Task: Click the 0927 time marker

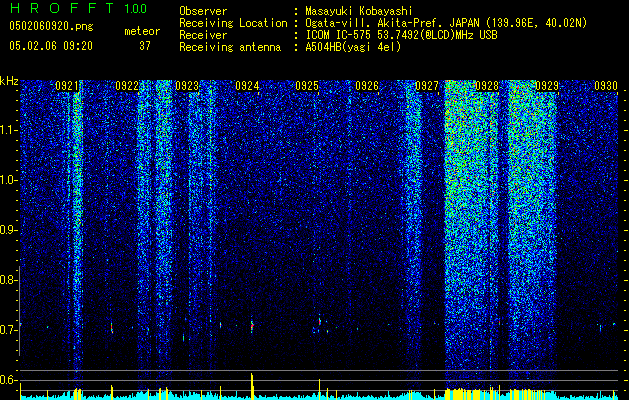Action: pos(427,86)
